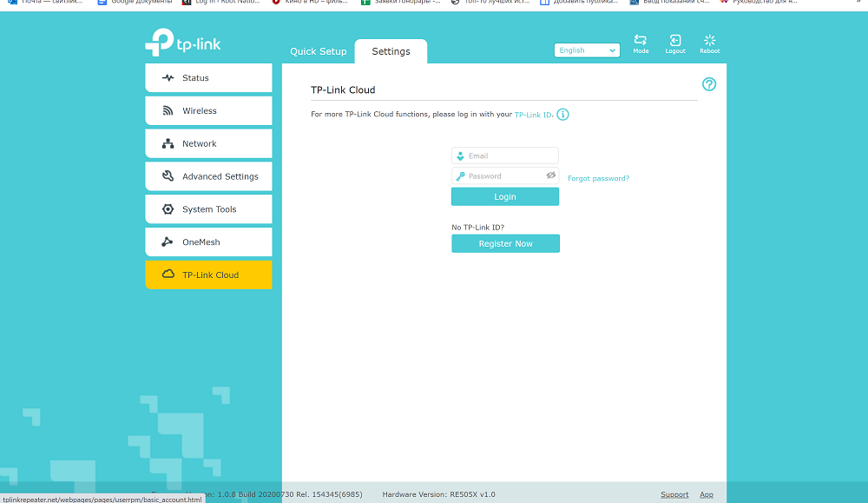Click the key icon in Password field

click(461, 176)
